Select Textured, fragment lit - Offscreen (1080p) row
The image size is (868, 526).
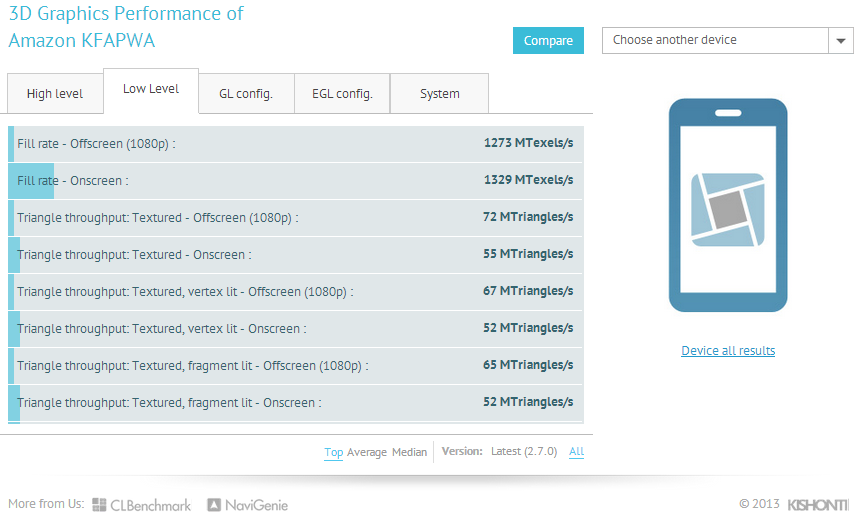pos(296,366)
